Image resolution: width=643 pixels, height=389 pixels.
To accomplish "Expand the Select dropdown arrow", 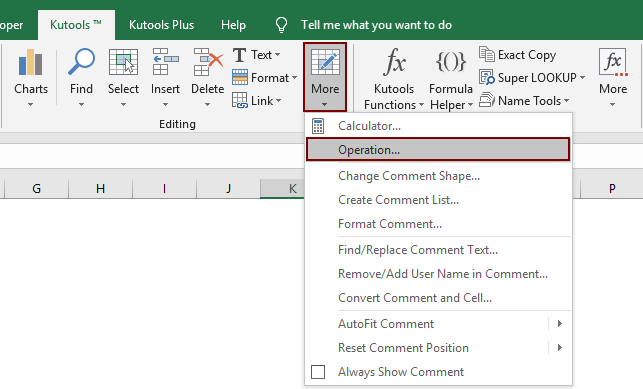I will 123,105.
